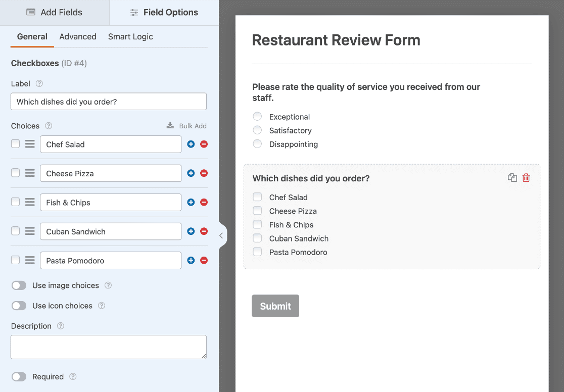Click the drag handle beside Fish & Chips
Image resolution: width=564 pixels, height=392 pixels.
click(x=29, y=202)
